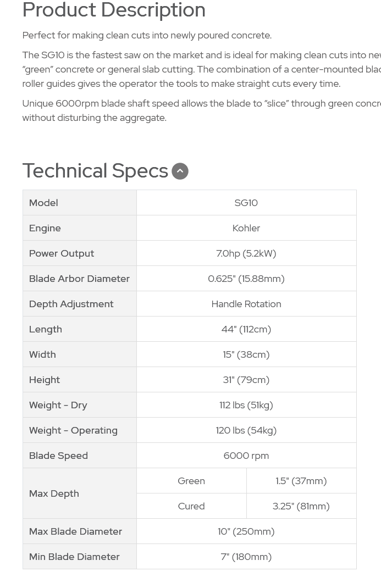The height and width of the screenshot is (588, 381).
Task: Select the Length 44" (112cm) value
Action: coord(246,329)
